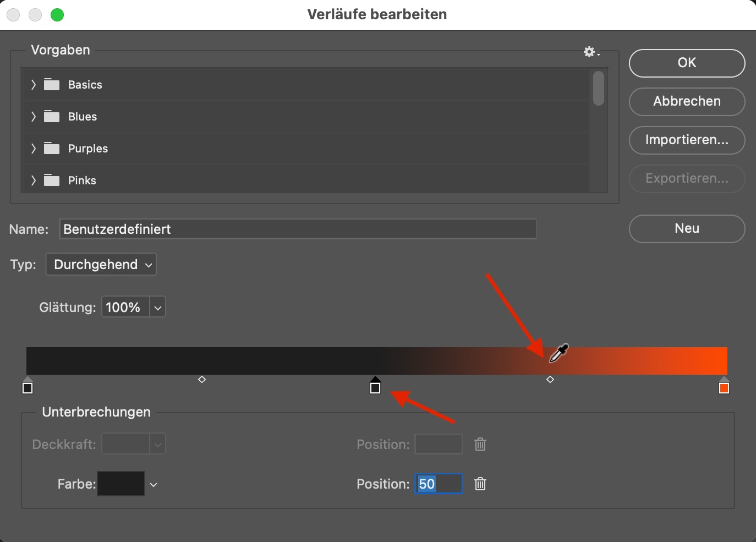Click the Name field Benutzerdefiniert
Image resolution: width=756 pixels, height=542 pixels.
pos(298,229)
